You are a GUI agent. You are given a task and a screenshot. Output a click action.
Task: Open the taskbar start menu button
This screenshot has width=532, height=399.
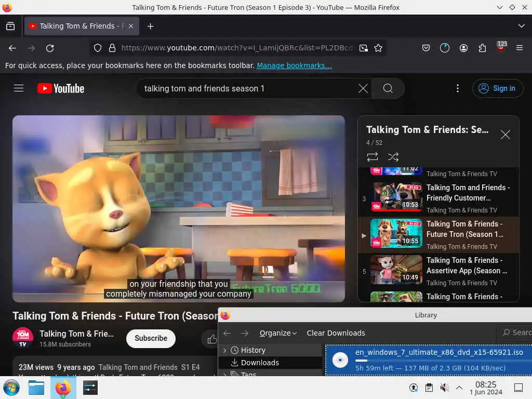coord(11,388)
